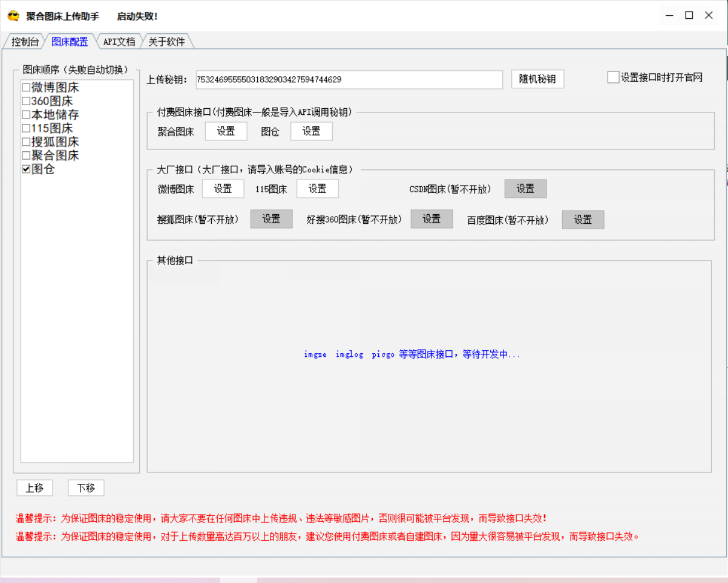Viewport: 728px width, 583px height.
Task: Click the 好搜360图床(暂不开放) label
Action: (x=354, y=220)
